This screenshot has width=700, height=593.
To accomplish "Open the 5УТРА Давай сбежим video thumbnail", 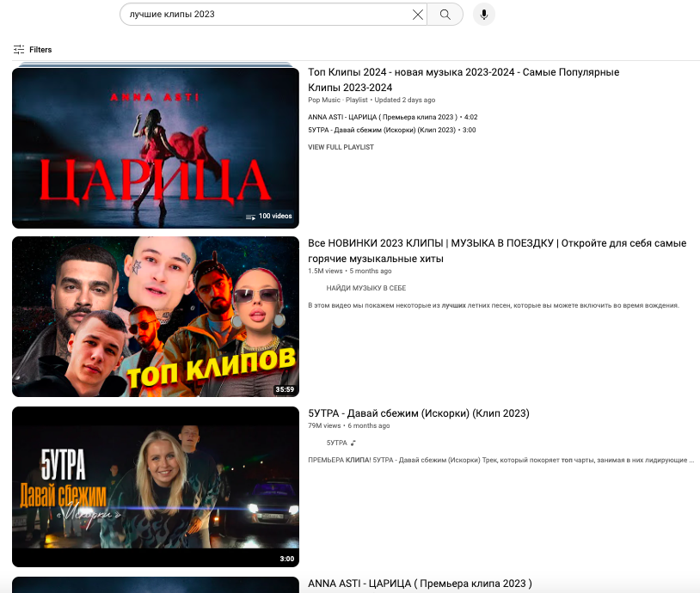I will [156, 486].
